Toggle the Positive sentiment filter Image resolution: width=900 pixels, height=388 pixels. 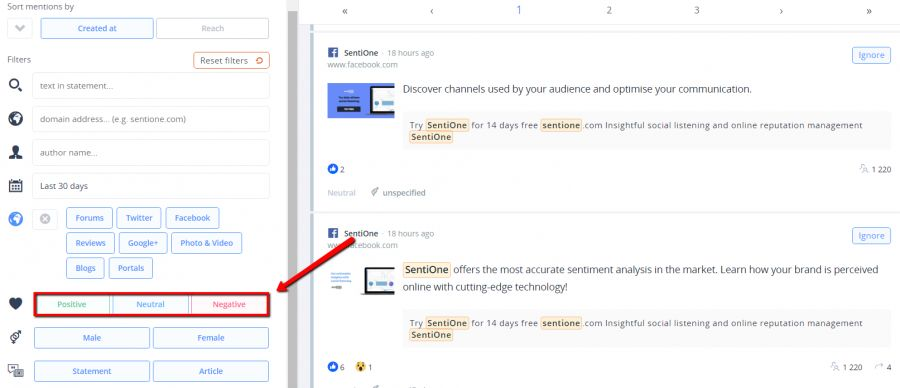coord(72,304)
